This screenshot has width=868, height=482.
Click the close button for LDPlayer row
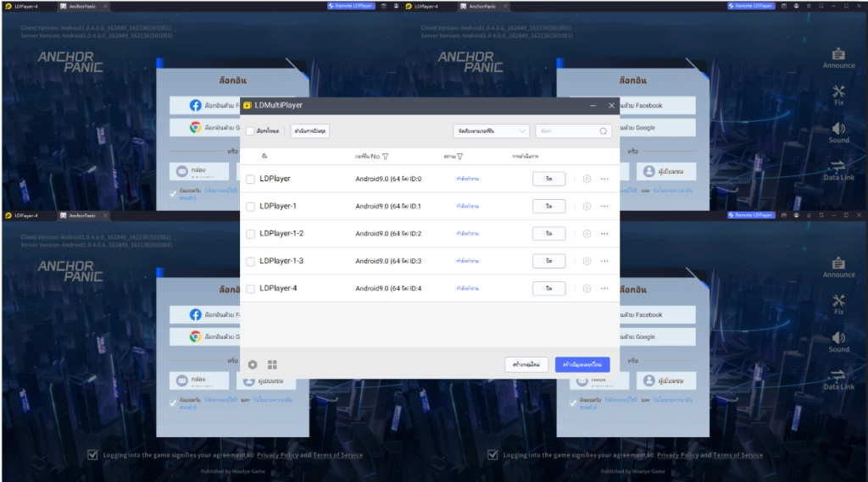tap(548, 179)
